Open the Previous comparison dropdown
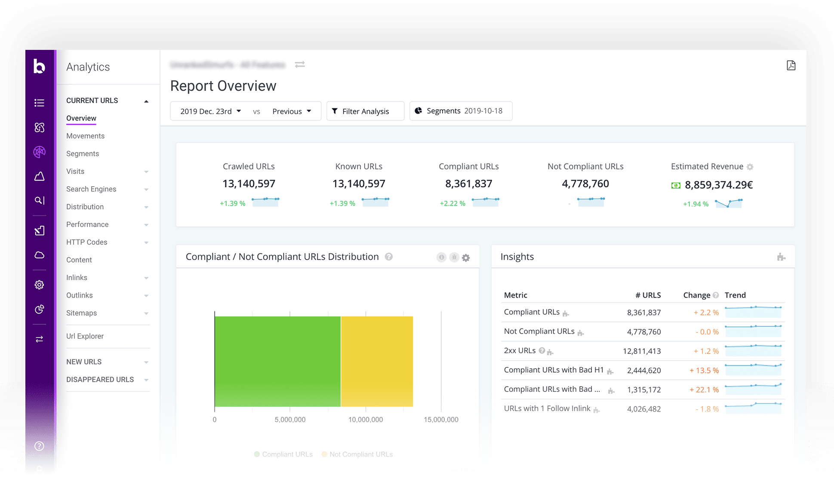This screenshot has height=504, width=834. point(293,111)
